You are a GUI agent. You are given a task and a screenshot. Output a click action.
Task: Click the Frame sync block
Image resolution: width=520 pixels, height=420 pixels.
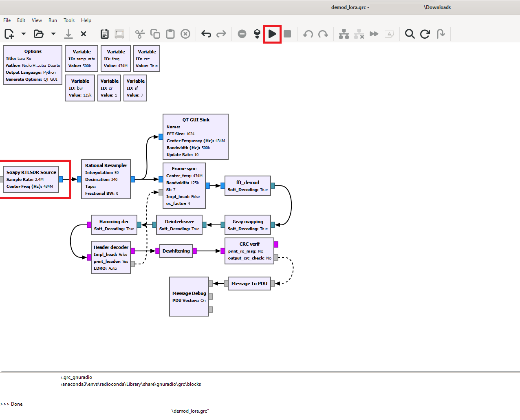click(x=184, y=186)
